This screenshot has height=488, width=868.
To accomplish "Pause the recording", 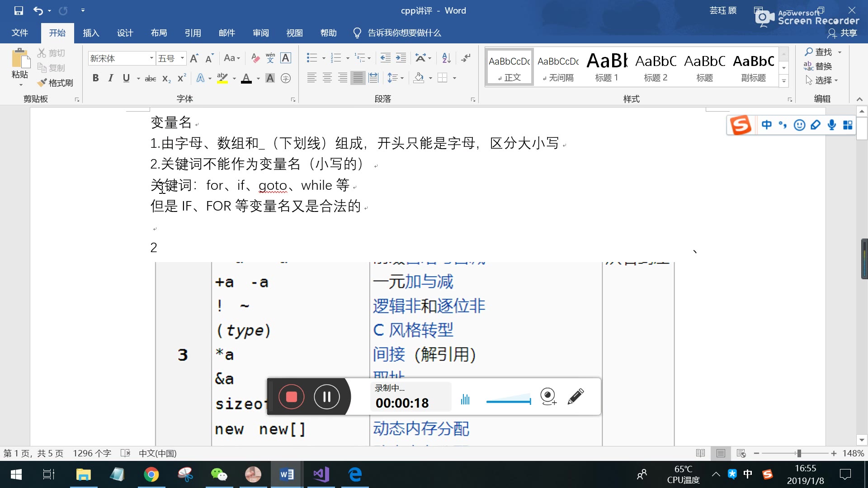I will [326, 397].
